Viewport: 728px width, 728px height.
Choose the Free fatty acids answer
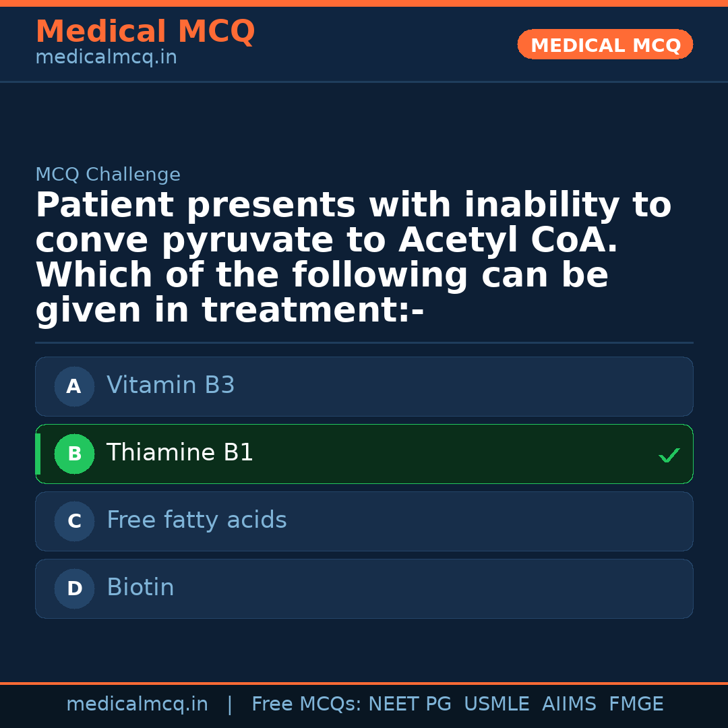pyautogui.click(x=196, y=520)
